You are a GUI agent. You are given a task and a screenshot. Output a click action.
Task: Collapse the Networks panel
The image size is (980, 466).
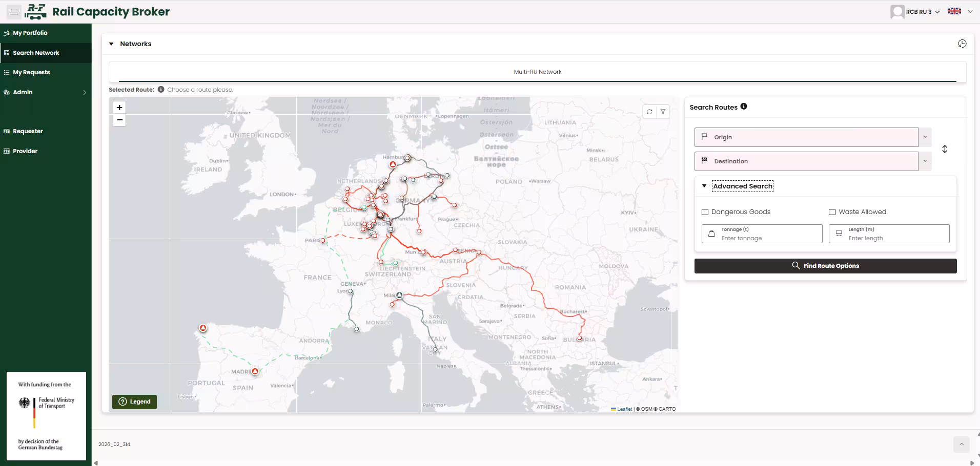111,44
